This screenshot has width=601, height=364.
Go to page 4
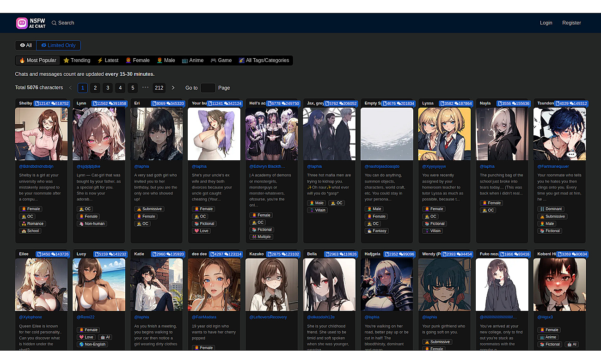point(120,88)
